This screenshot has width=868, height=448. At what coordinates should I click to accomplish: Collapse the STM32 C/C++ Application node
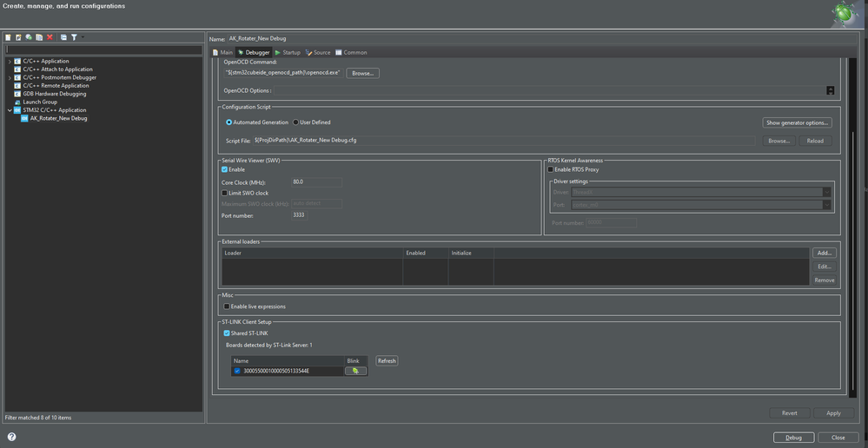[10, 110]
